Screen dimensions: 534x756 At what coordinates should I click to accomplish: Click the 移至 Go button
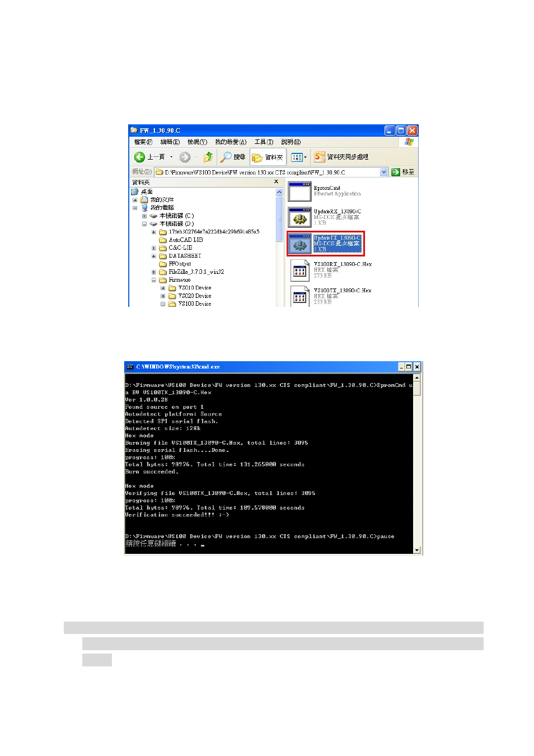coord(403,172)
